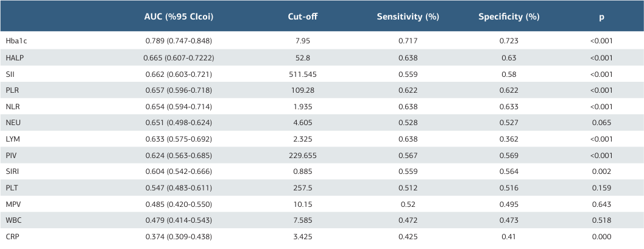This screenshot has width=644, height=249.
Task: Select the WBC row label
Action: tap(13, 220)
